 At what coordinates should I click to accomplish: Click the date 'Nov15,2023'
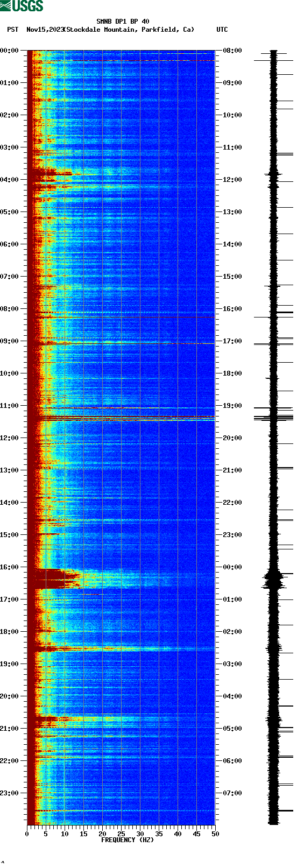coord(45,30)
